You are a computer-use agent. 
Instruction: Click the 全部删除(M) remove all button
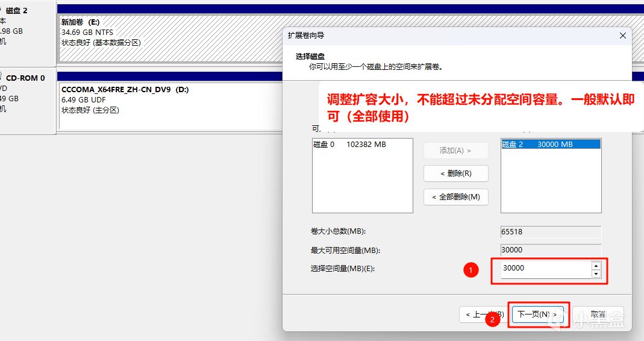tap(456, 197)
